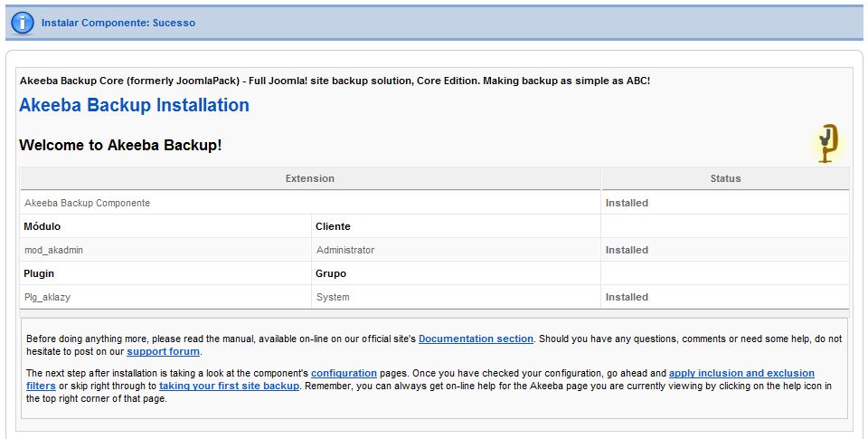Click the Plugin subheader
The height and width of the screenshot is (439, 868).
coord(39,273)
